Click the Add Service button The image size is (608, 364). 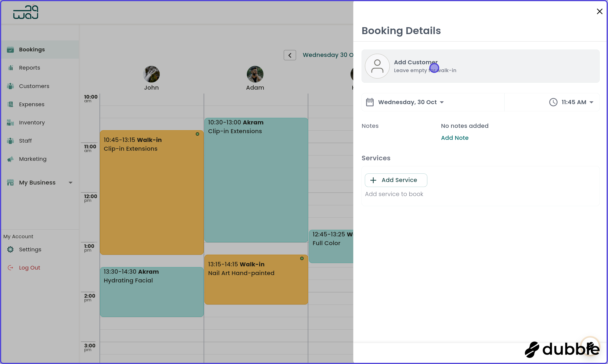pos(396,180)
